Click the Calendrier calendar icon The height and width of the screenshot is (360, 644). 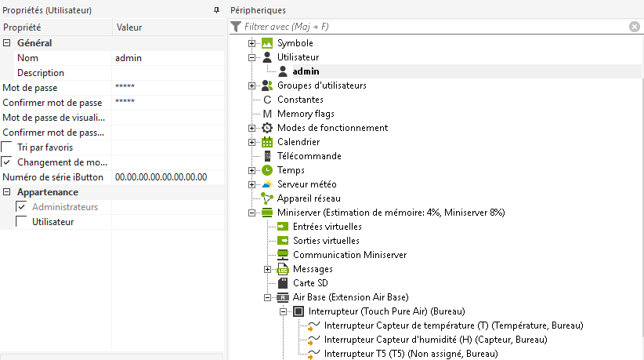[267, 142]
